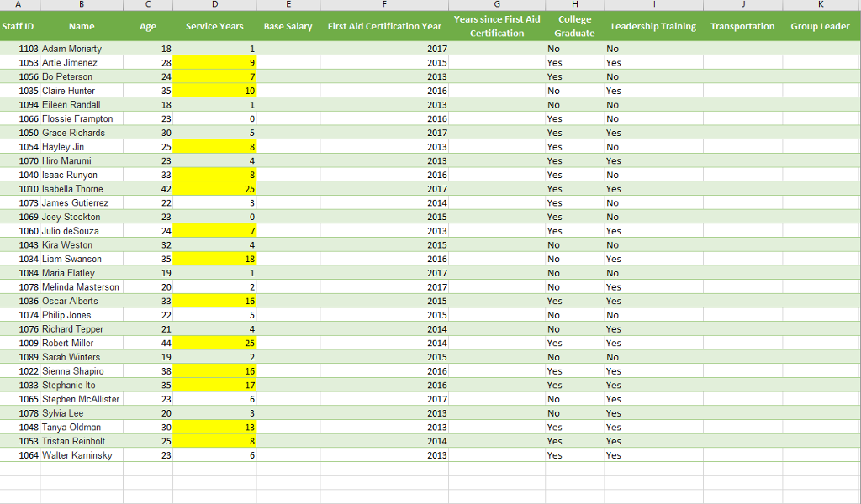The height and width of the screenshot is (504, 861).
Task: Click Artie Jimenez's highlighted service years 9
Action: pyautogui.click(x=214, y=62)
